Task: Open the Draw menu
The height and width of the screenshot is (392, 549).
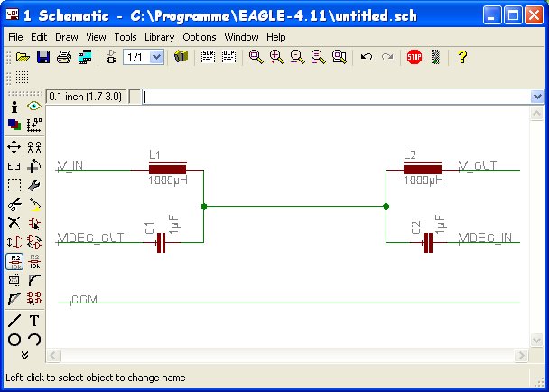Action: coord(67,37)
